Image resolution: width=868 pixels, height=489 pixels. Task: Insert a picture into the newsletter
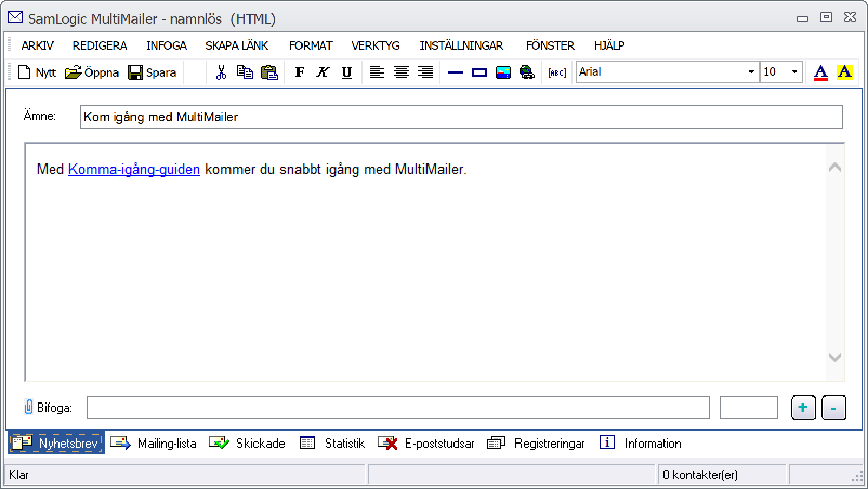coord(503,72)
